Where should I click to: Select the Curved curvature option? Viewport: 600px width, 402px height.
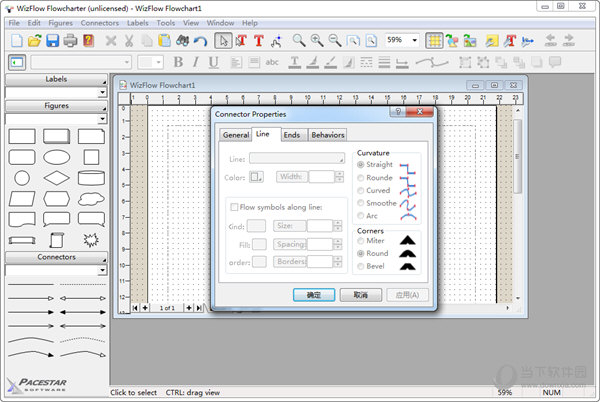[373, 190]
